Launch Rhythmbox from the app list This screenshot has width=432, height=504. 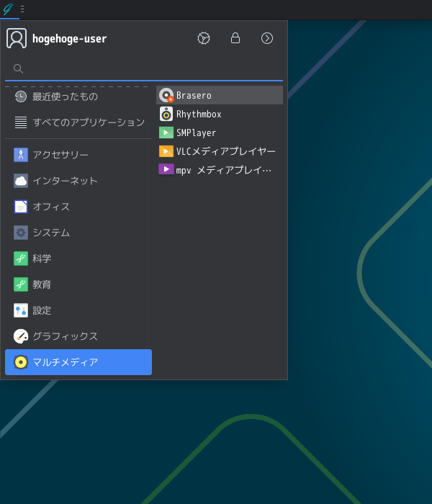(220, 114)
